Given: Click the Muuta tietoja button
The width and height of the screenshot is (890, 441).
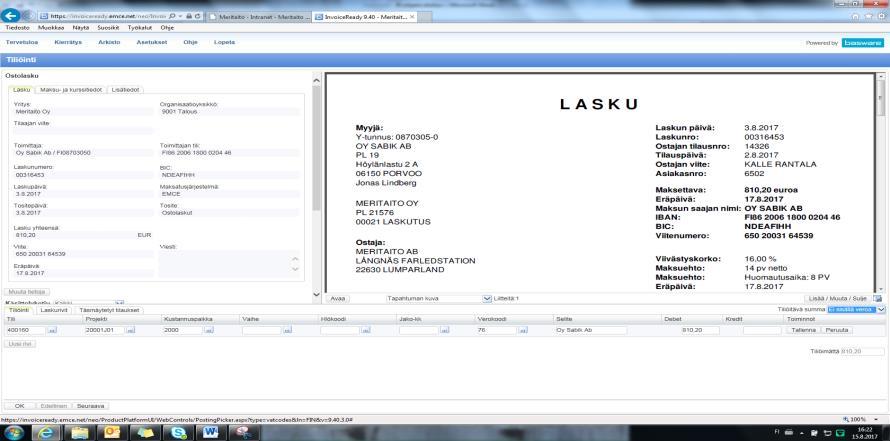Looking at the screenshot, I should pyautogui.click(x=27, y=292).
